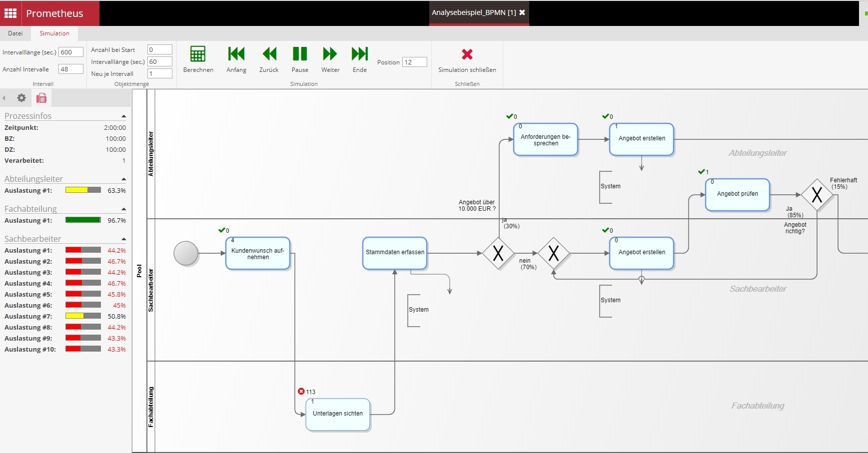Collapse the side panel with the left arrow
This screenshot has width=868, height=453.
coord(3,98)
